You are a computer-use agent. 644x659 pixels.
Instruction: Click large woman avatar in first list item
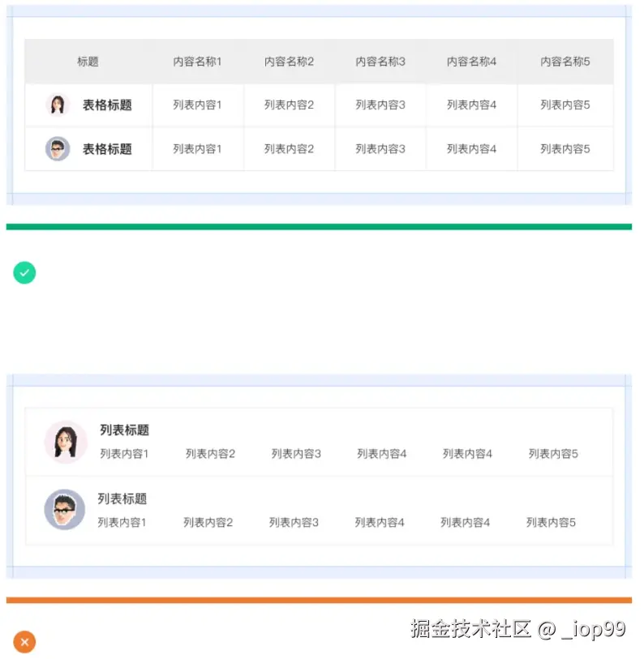click(66, 442)
